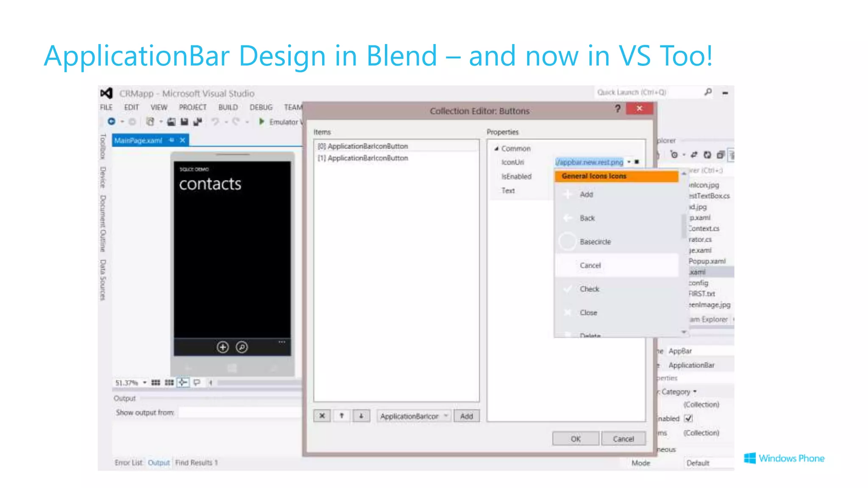Switch to the Error List tab

pos(128,463)
